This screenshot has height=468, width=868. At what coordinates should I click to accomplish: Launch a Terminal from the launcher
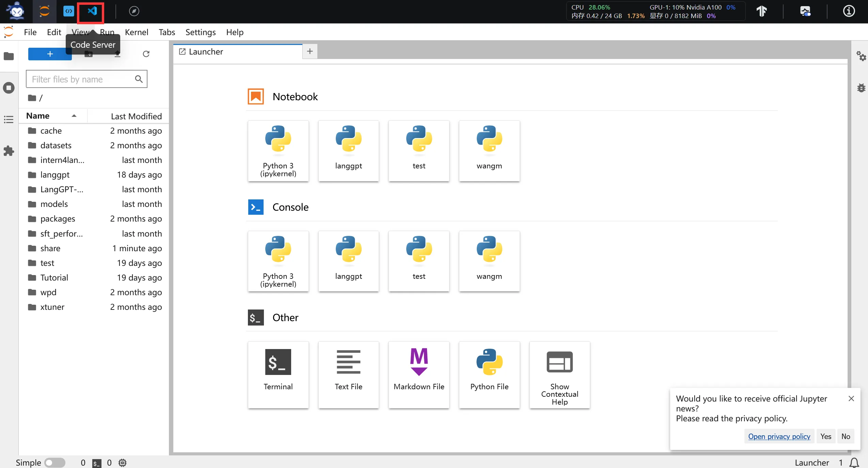278,374
